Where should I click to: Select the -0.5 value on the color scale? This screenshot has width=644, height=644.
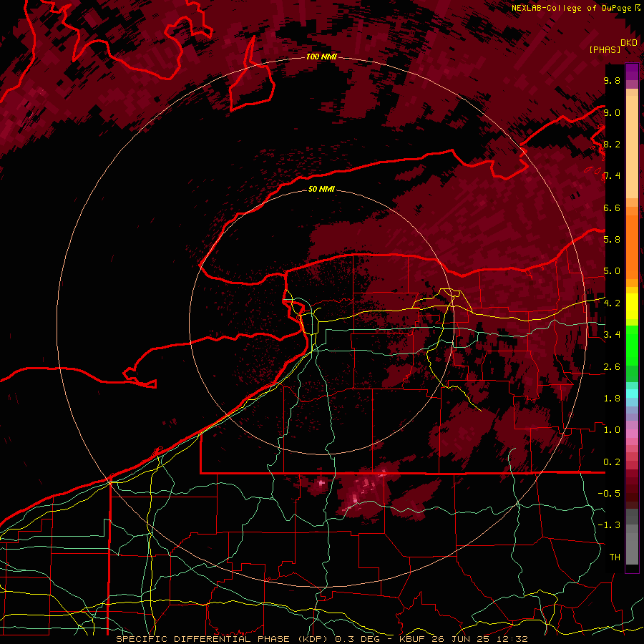pos(609,494)
